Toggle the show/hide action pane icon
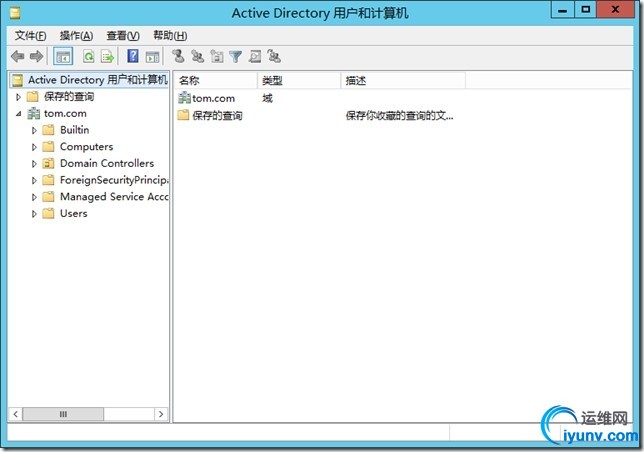Image resolution: width=644 pixels, height=452 pixels. point(152,57)
